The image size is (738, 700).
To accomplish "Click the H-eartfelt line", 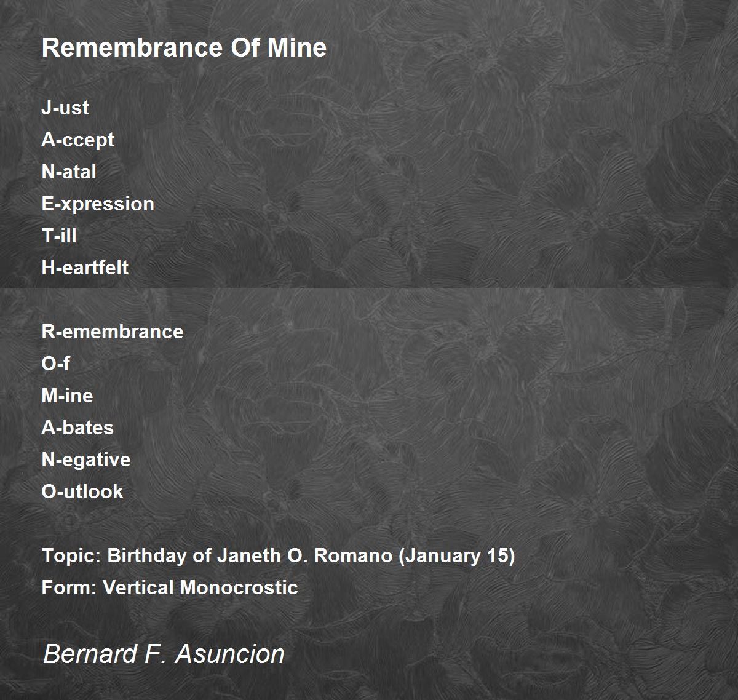I will [x=85, y=268].
